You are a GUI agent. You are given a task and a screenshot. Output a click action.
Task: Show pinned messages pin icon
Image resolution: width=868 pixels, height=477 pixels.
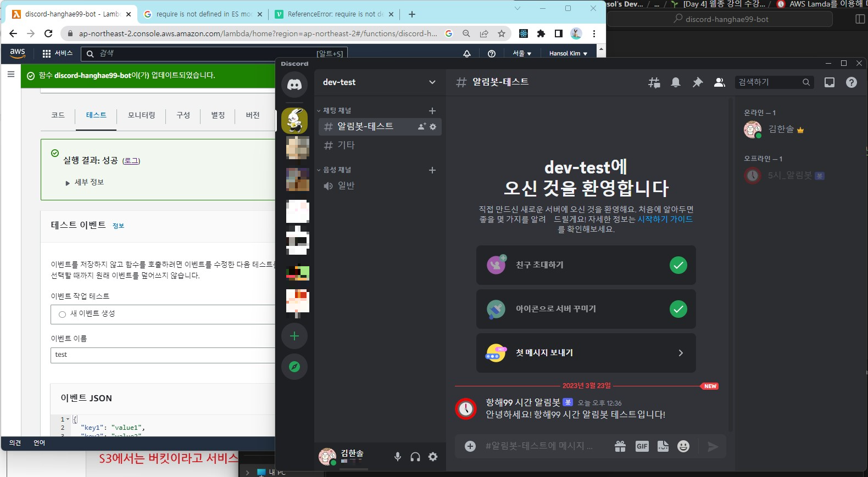point(698,82)
